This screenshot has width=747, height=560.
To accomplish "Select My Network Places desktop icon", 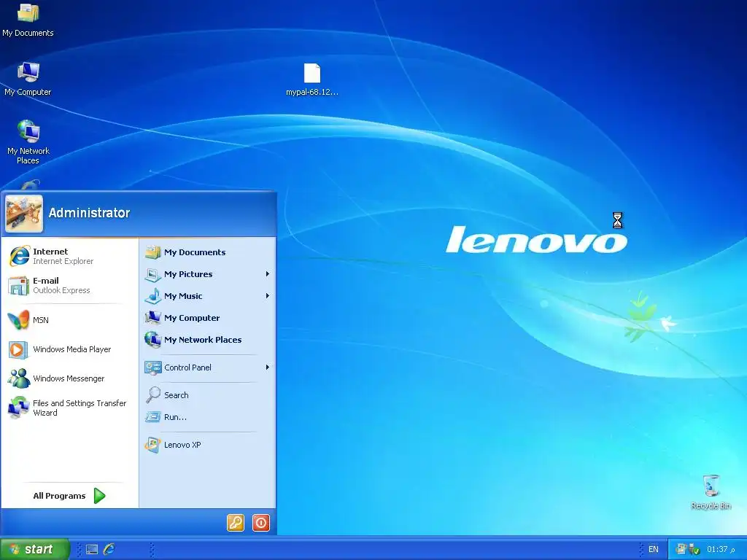I will tap(28, 142).
